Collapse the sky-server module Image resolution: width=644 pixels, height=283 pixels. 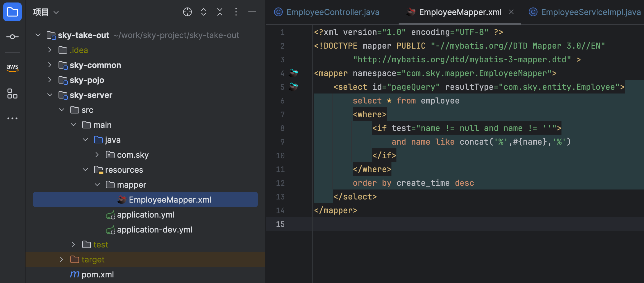point(50,95)
